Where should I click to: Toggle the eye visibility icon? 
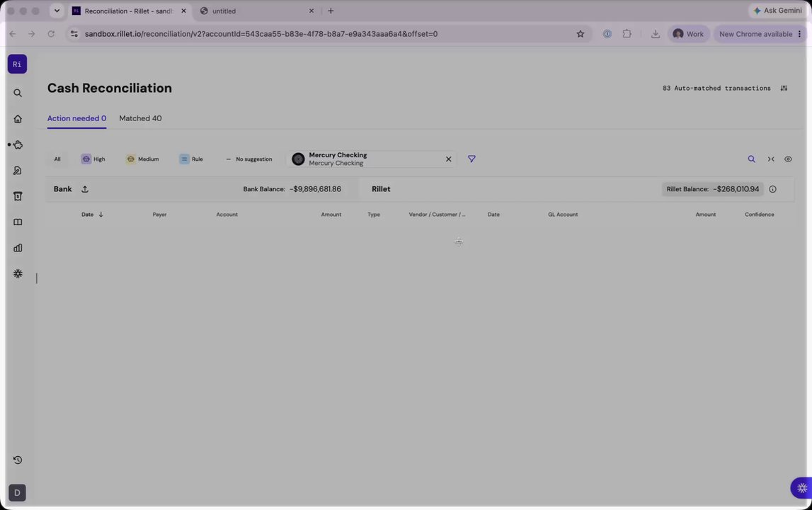click(x=788, y=159)
